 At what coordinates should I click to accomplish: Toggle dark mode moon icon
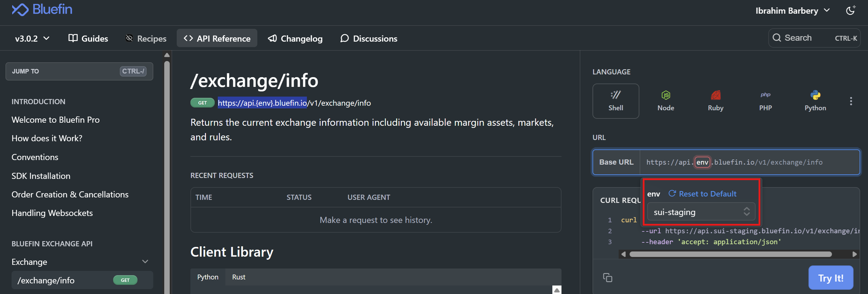click(850, 10)
